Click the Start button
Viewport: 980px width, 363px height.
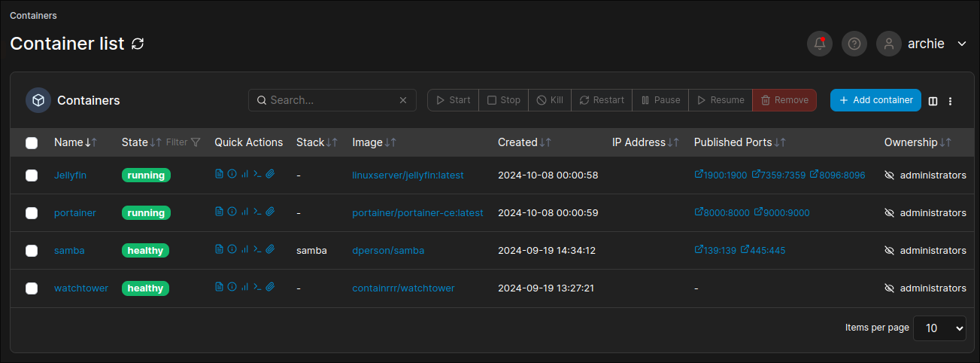click(x=454, y=100)
